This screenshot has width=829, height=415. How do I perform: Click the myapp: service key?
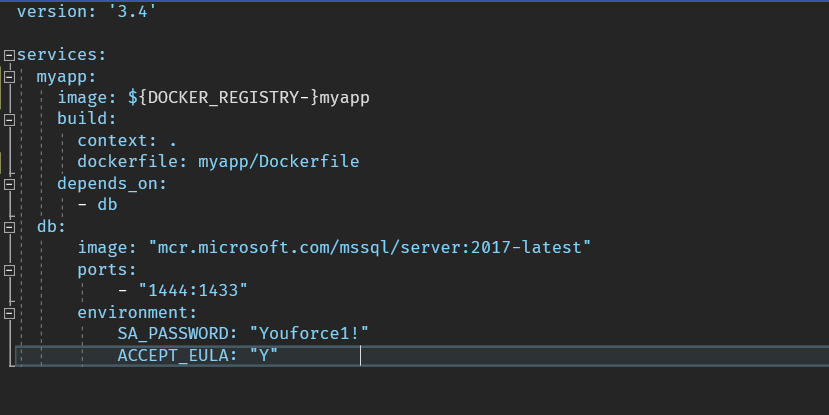(67, 77)
